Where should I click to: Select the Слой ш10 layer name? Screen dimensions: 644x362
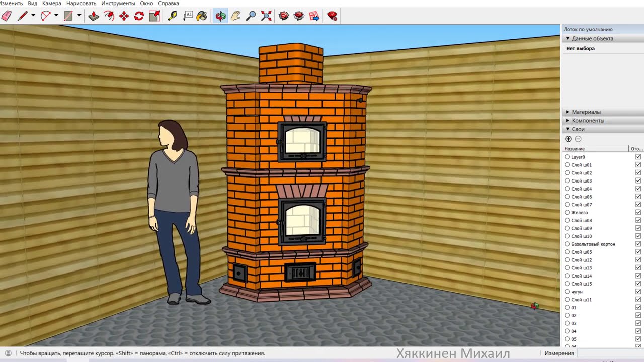[581, 236]
